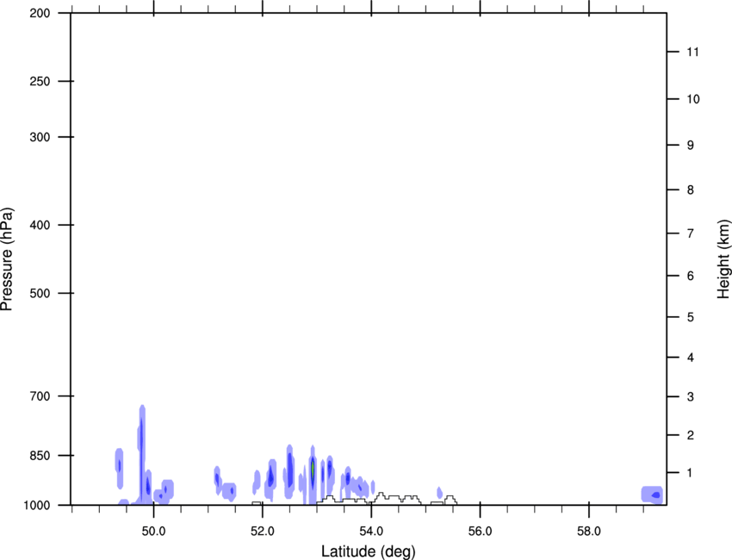Click the 3 km height label
The width and height of the screenshot is (732, 560).
tap(691, 397)
